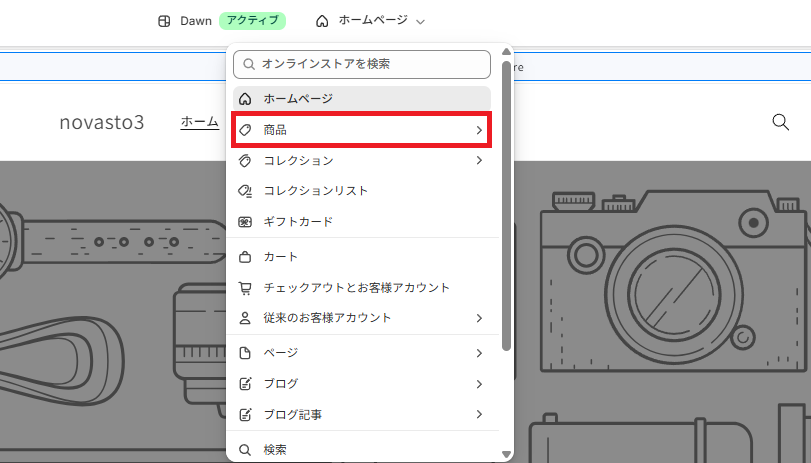Click the edit icon beside ブログ記事
Viewport: 811px width, 463px height.
click(x=245, y=414)
